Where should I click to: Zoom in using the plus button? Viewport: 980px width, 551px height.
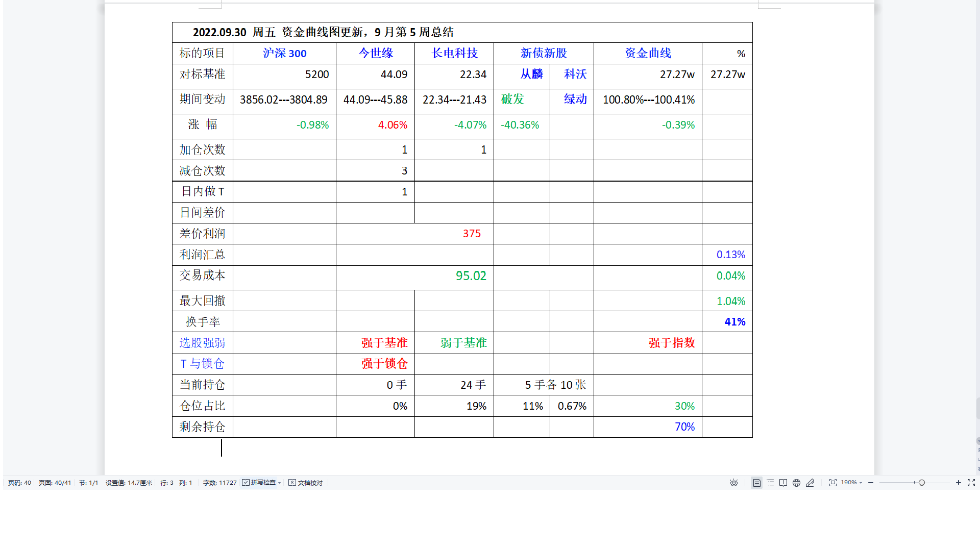pos(959,483)
